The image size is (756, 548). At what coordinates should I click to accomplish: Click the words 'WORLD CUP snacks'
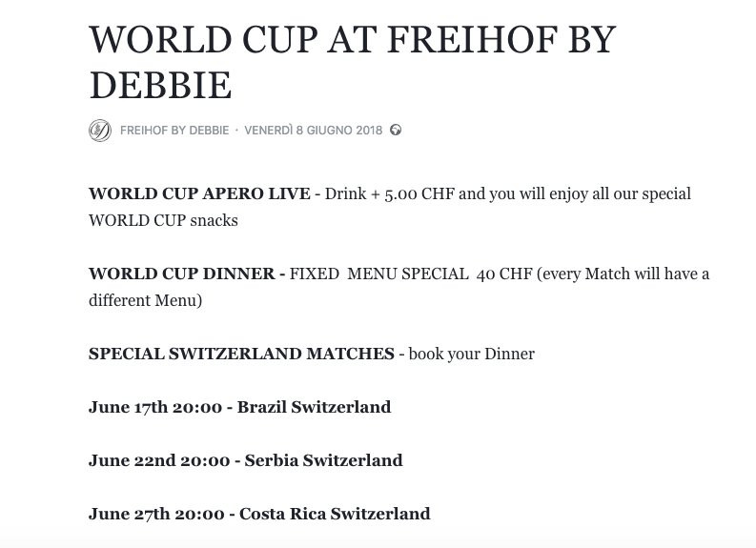[163, 220]
